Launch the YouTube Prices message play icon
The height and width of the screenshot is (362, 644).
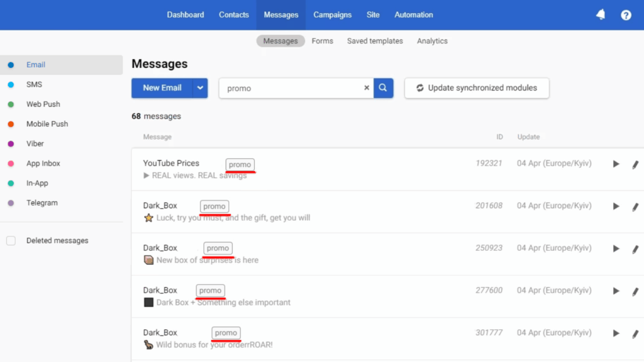pyautogui.click(x=616, y=164)
